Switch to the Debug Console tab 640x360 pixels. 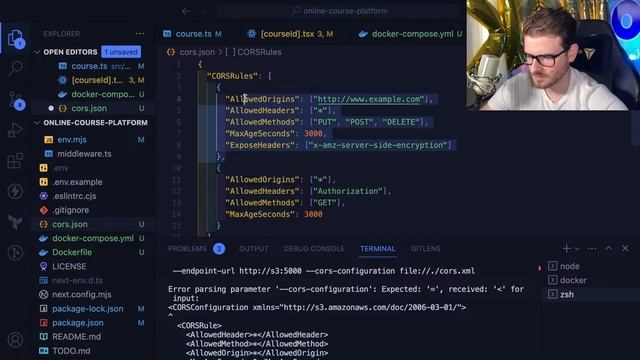click(314, 249)
